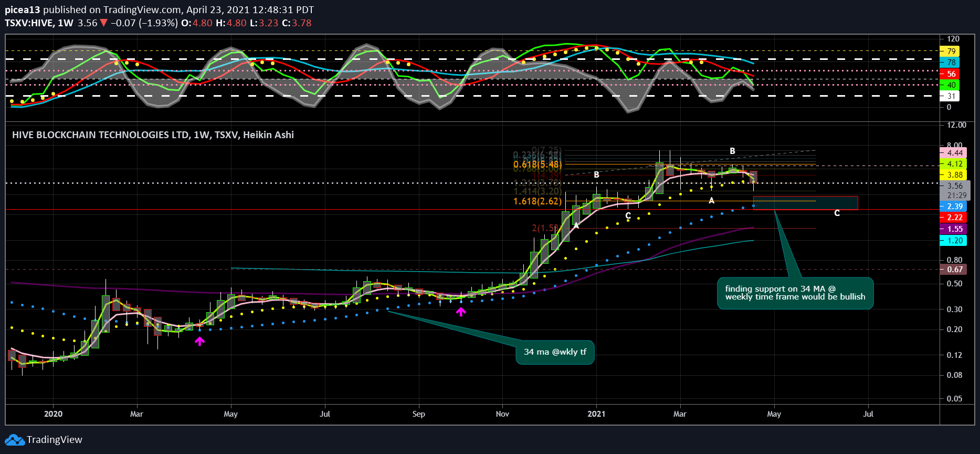
Task: Select the wave label C beside the teal box
Action: tap(837, 213)
